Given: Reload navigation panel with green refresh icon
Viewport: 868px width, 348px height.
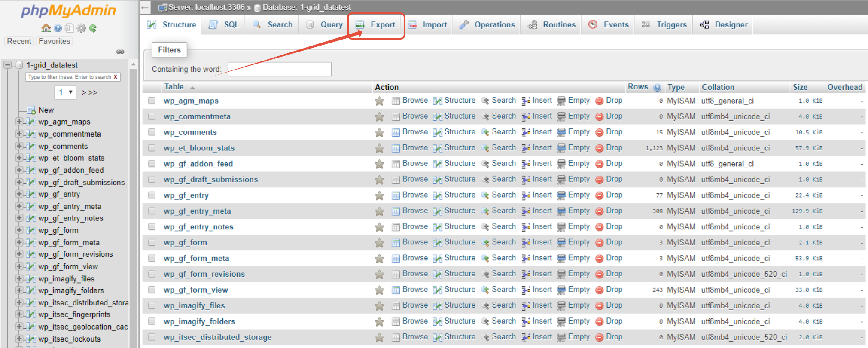Looking at the screenshot, I should pos(93,28).
